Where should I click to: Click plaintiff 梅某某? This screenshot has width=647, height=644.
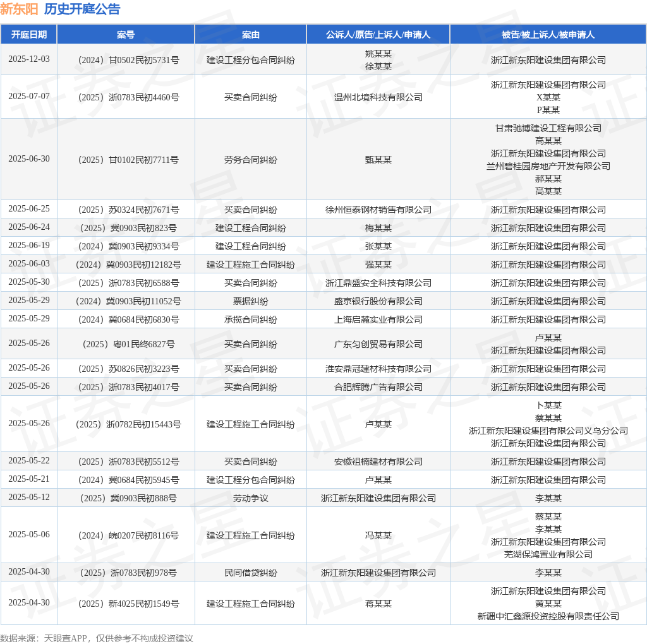pos(378,228)
